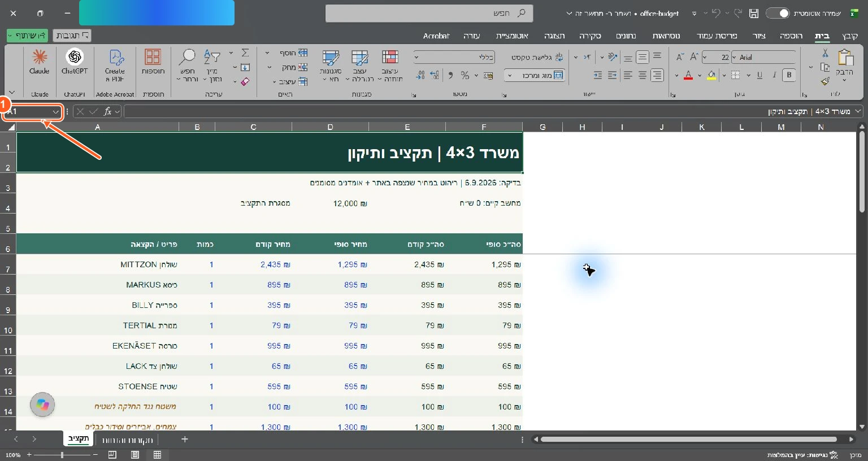Click the insert function fx icon
Image resolution: width=868 pixels, height=461 pixels.
[x=107, y=112]
